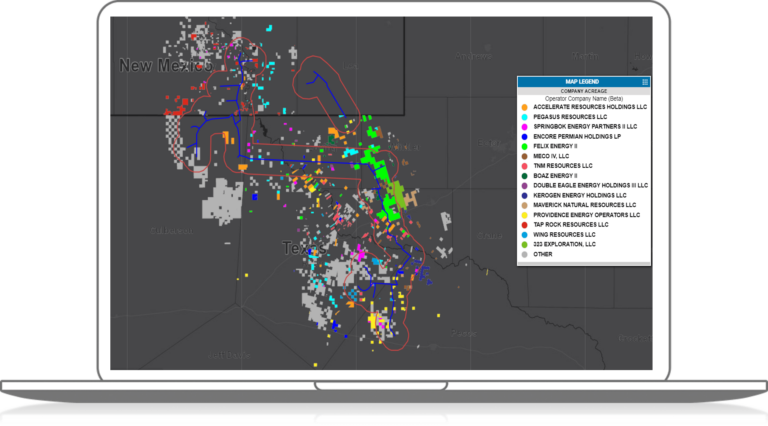Click the purple Double Eagle legend dot
This screenshot has width=768, height=426.
click(x=525, y=185)
